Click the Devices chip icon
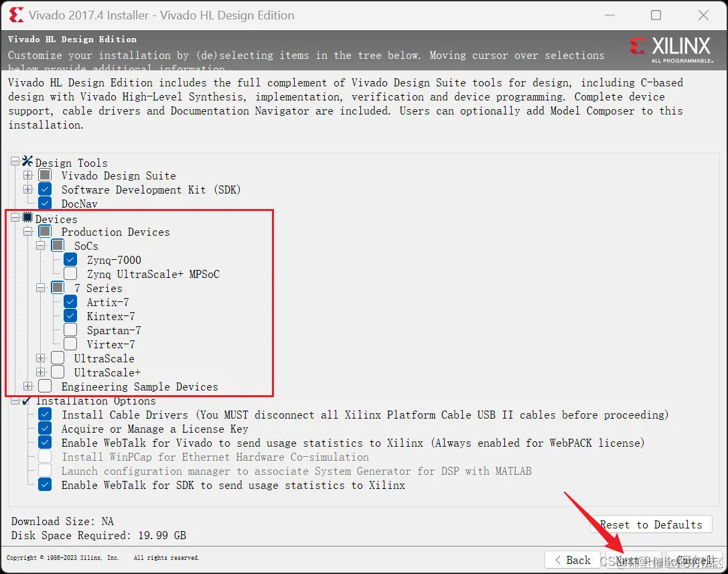Viewport: 728px width, 574px height. point(27,217)
